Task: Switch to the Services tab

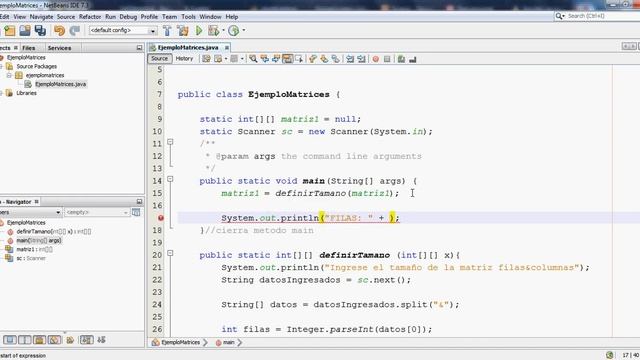Action: click(x=59, y=48)
